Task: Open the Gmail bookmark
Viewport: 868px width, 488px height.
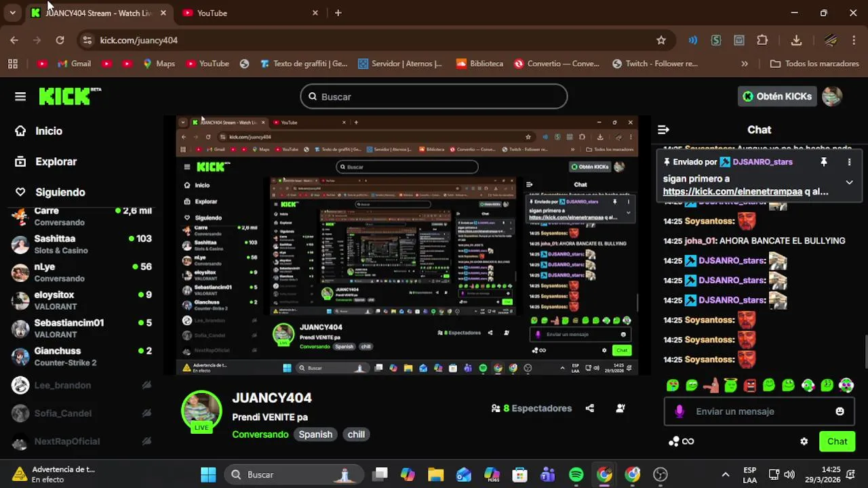Action: pos(74,64)
